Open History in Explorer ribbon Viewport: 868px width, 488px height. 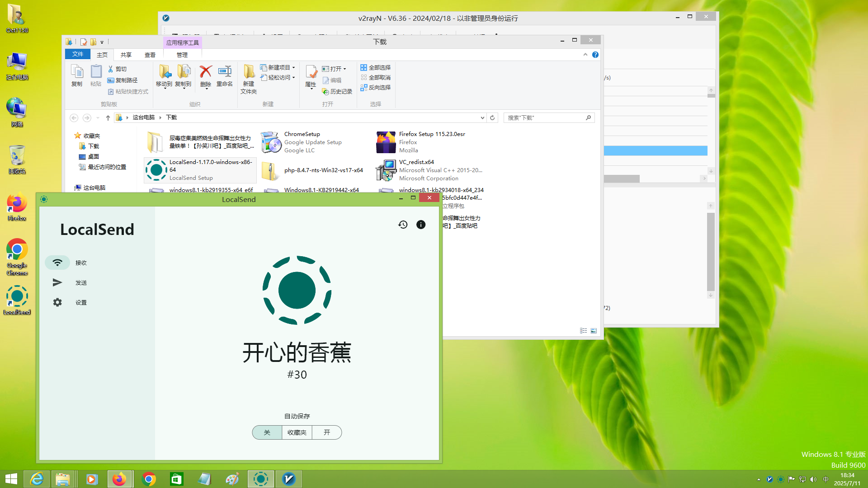(x=337, y=91)
